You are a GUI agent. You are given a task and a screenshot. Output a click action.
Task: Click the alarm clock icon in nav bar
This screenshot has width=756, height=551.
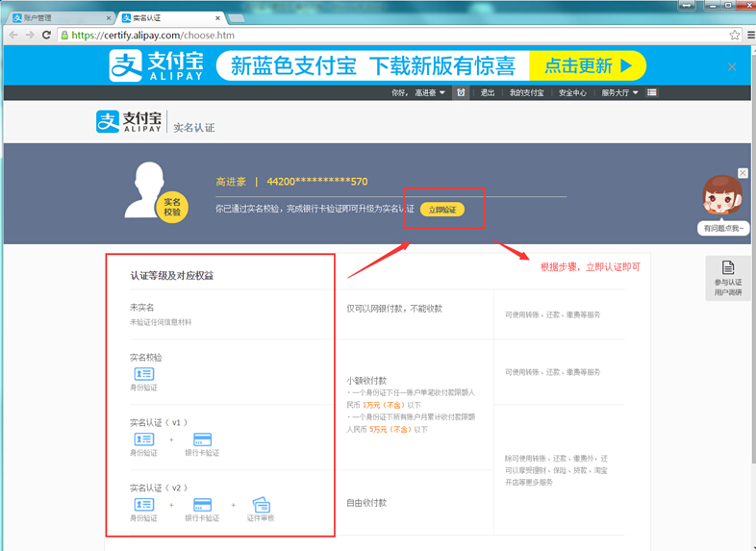[461, 92]
